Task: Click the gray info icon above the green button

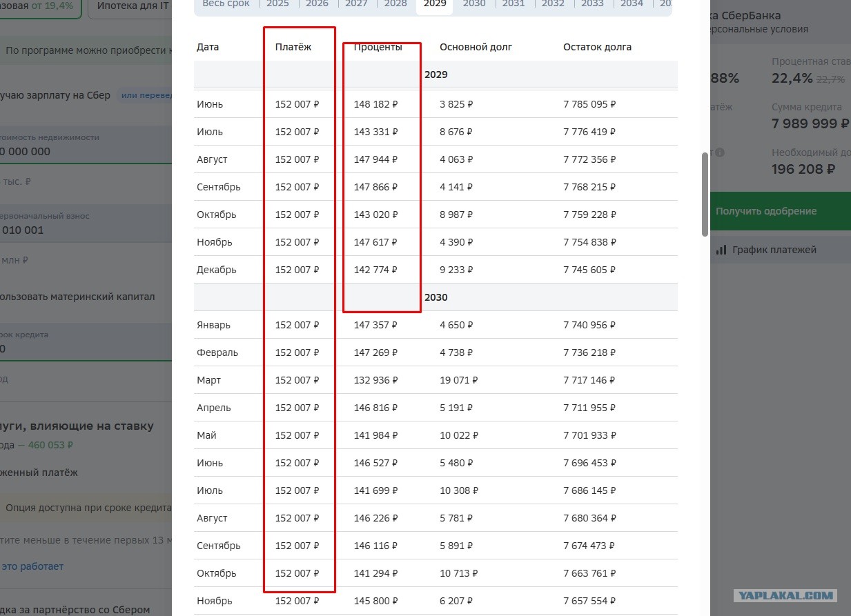Action: click(x=720, y=152)
